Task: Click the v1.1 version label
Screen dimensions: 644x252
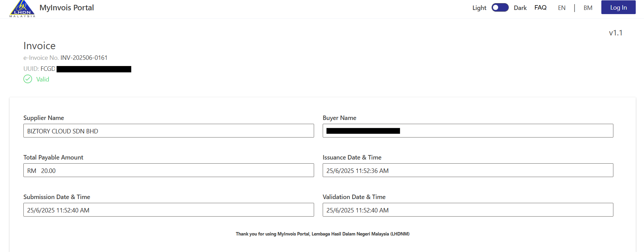Action: pos(616,33)
